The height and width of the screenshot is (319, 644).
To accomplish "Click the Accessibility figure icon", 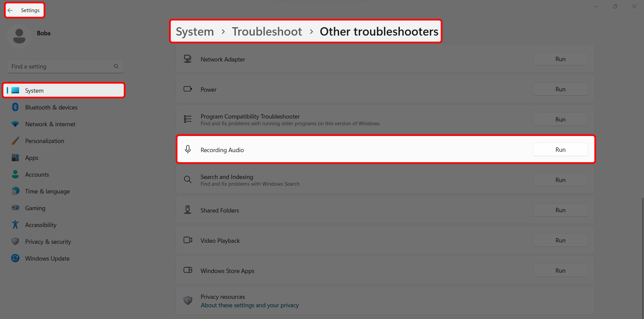I will 15,225.
